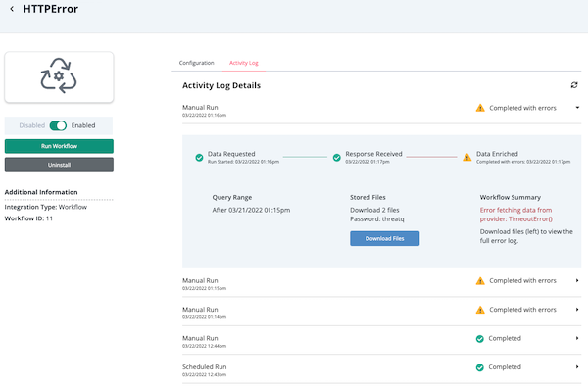This screenshot has height=388, width=588.
Task: Click 'Password: threatq' text
Action: (x=377, y=218)
